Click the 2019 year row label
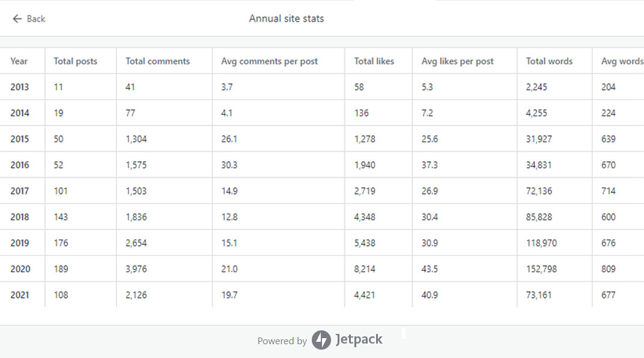Screen dimensions: 644x358 19,243
